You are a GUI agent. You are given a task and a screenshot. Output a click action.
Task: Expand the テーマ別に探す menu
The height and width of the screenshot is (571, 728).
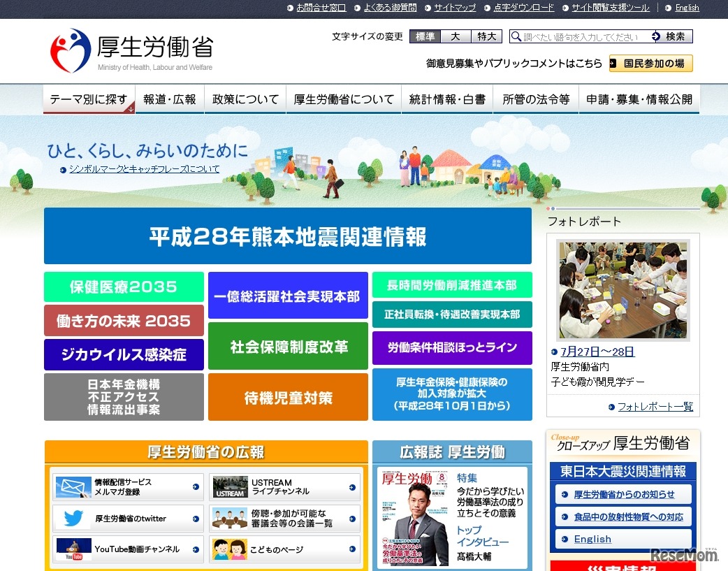tap(88, 99)
